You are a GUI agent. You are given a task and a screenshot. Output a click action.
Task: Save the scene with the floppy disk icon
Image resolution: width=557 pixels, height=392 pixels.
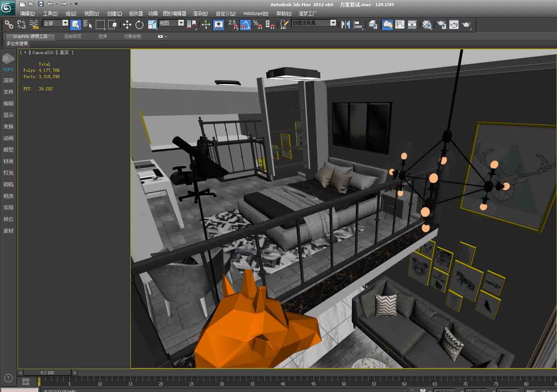coord(41,4)
